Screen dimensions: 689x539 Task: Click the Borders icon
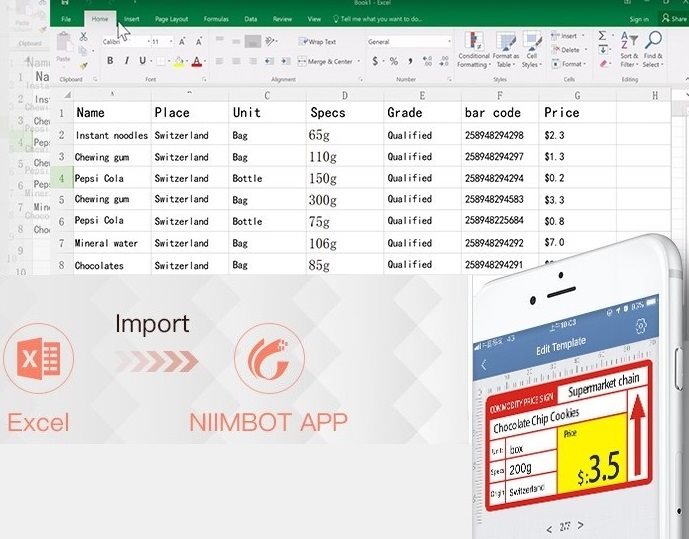(x=161, y=61)
